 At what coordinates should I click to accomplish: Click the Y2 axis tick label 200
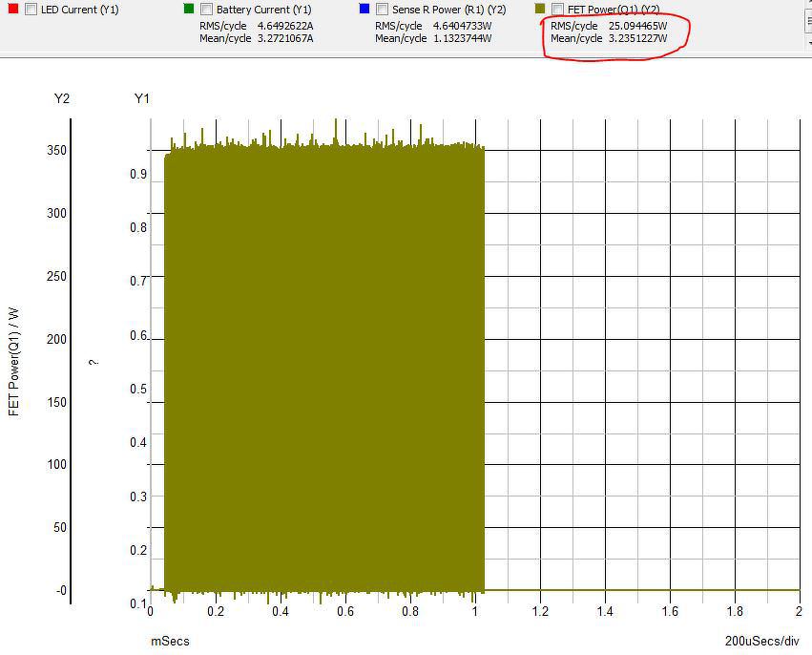tap(56, 339)
